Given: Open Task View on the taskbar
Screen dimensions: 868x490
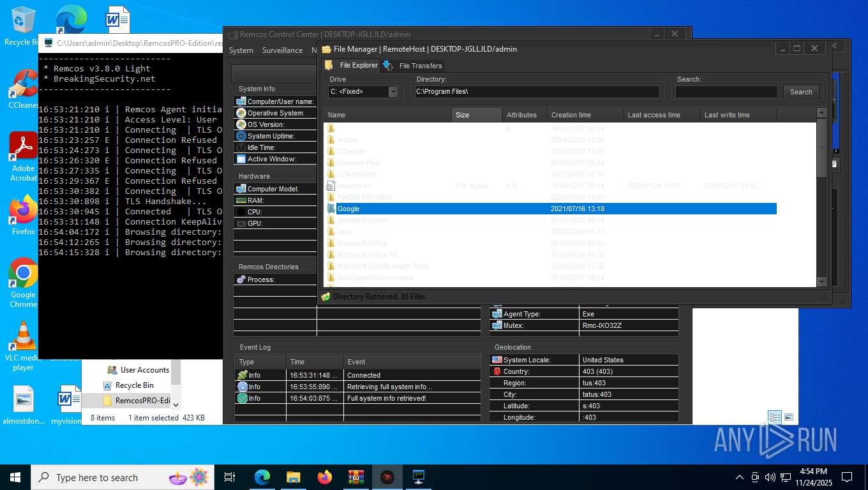Looking at the screenshot, I should (230, 477).
